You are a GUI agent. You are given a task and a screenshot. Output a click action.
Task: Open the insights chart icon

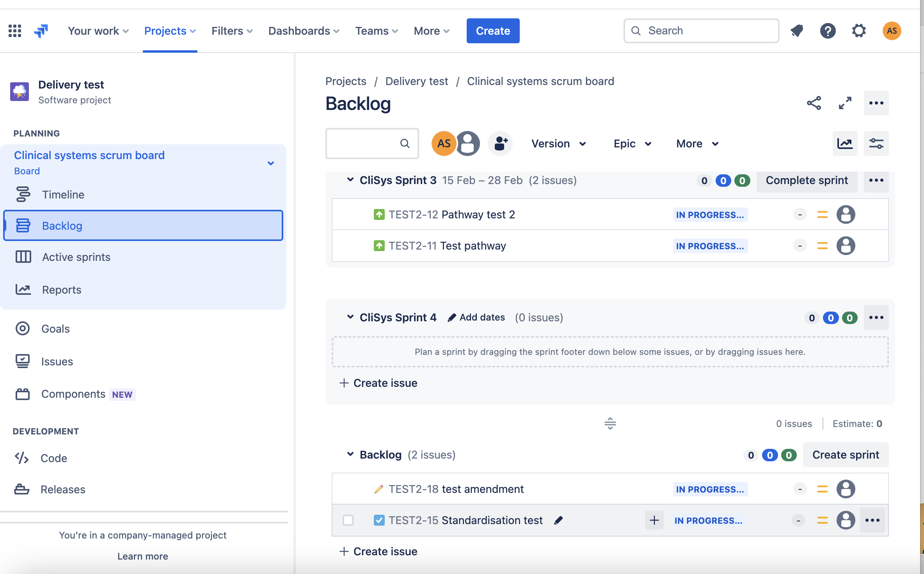845,144
